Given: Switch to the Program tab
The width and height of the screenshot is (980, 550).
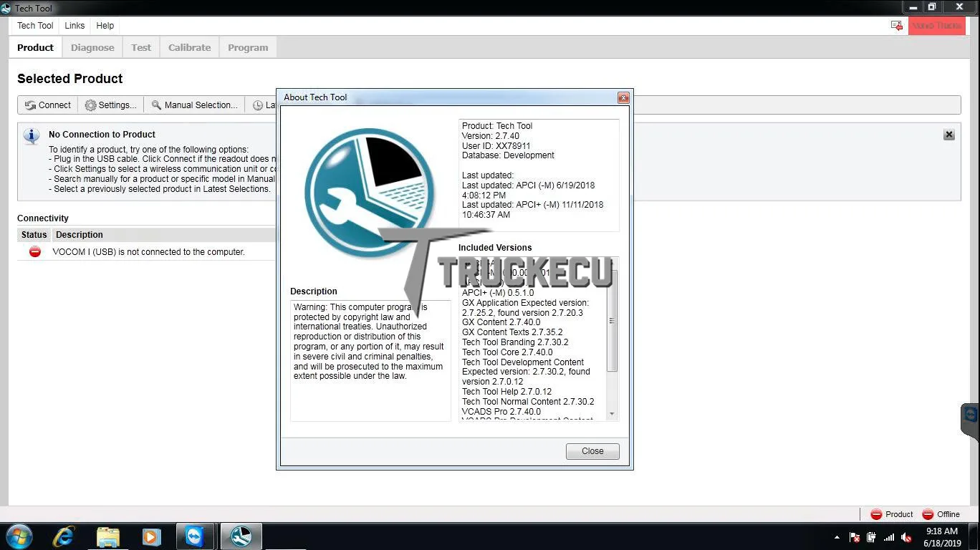Looking at the screenshot, I should tap(248, 47).
